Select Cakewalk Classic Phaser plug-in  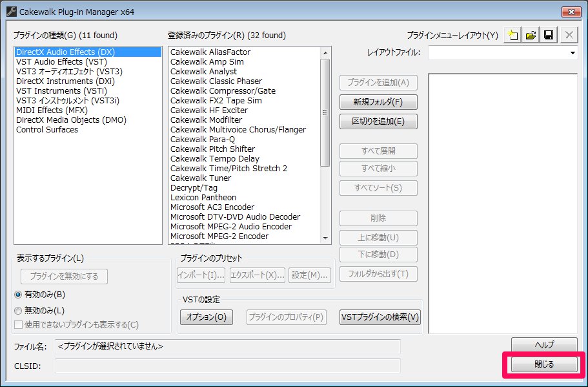click(x=245, y=81)
